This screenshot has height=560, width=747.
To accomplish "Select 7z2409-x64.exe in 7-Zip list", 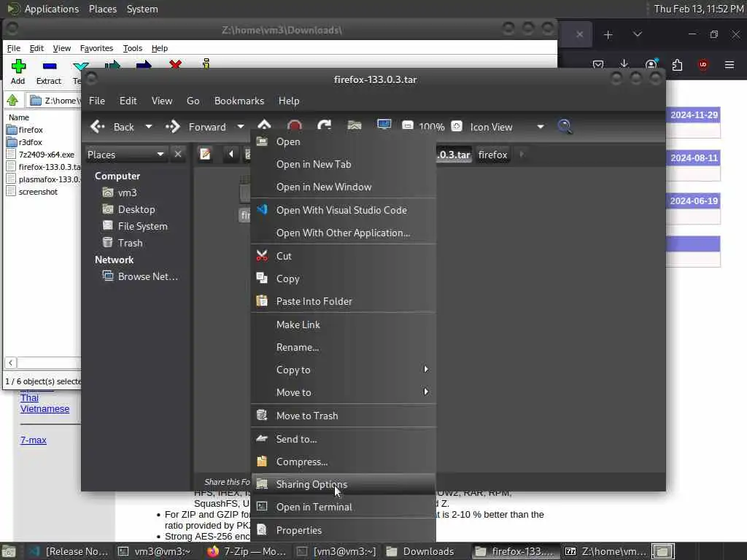I will click(46, 155).
